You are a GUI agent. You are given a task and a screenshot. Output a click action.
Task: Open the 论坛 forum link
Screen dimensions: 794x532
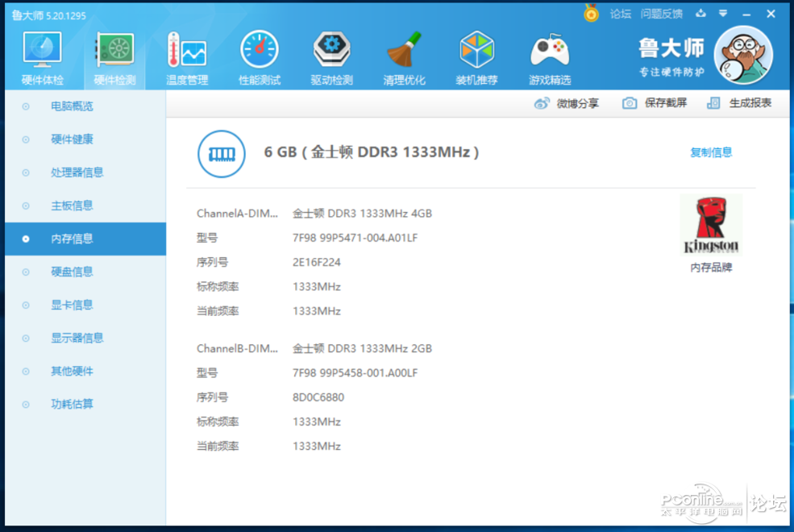pyautogui.click(x=621, y=15)
